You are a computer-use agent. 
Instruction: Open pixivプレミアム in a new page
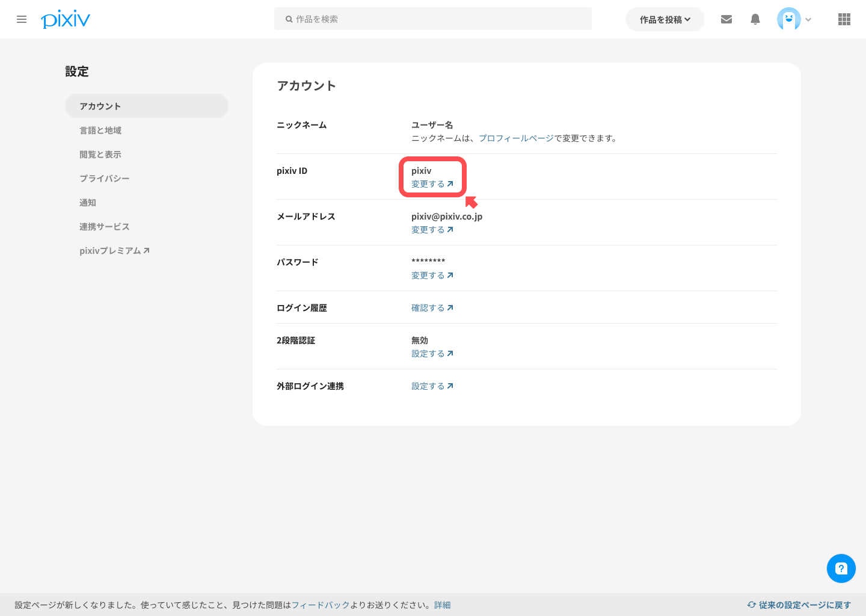(x=114, y=250)
